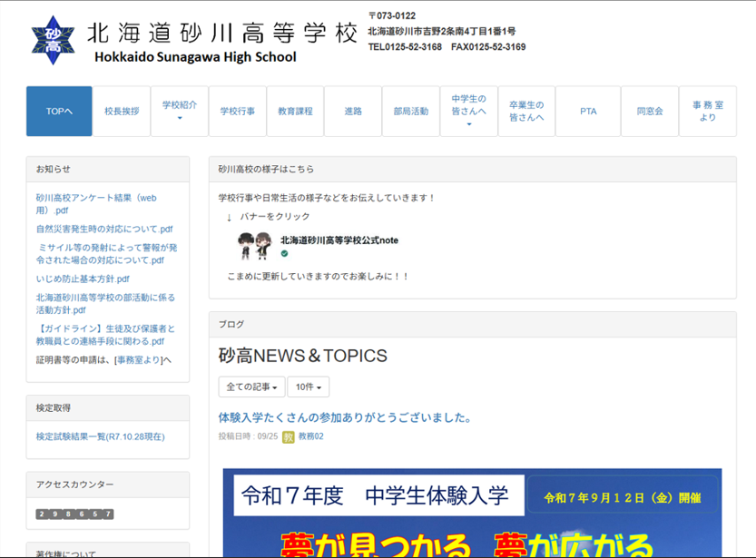This screenshot has height=558, width=756.
Task: Select 学校行事 in navigation
Action: click(237, 111)
